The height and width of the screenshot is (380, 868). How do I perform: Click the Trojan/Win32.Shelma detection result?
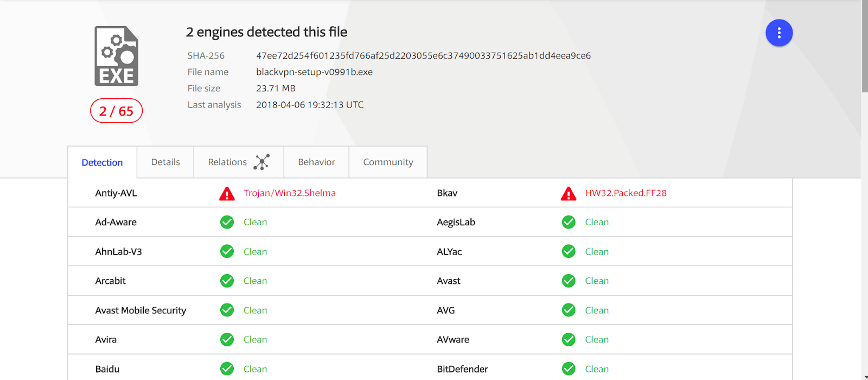[x=290, y=193]
